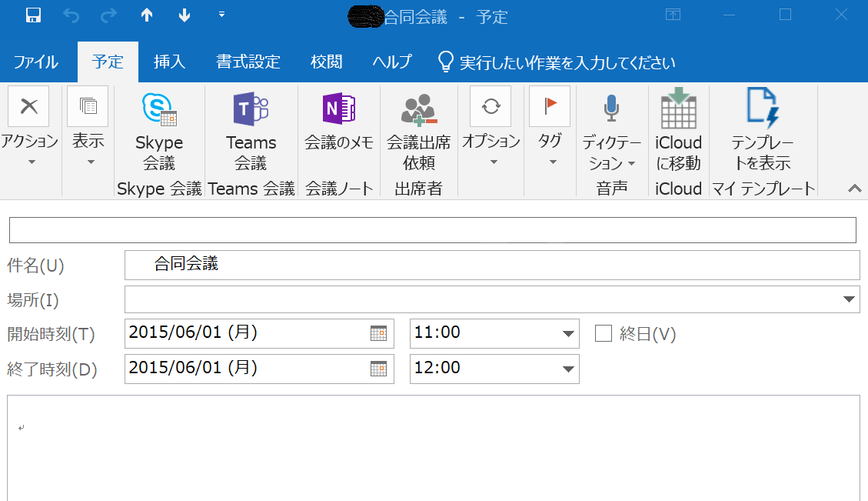Show templates via テンプレートを表示
This screenshot has height=501, width=868.
(762, 131)
